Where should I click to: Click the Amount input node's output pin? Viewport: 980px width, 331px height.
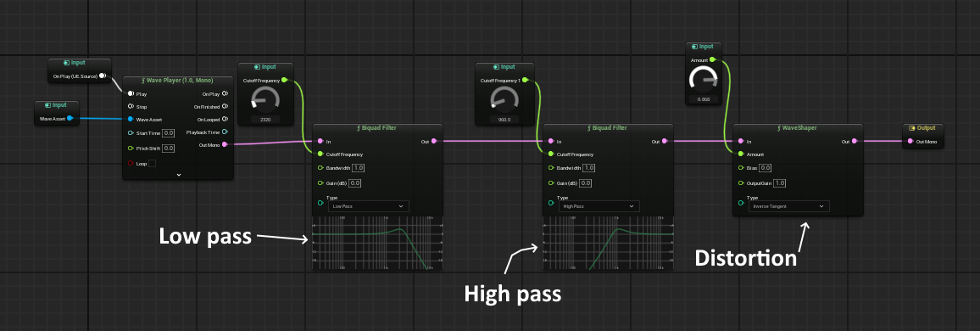[712, 59]
